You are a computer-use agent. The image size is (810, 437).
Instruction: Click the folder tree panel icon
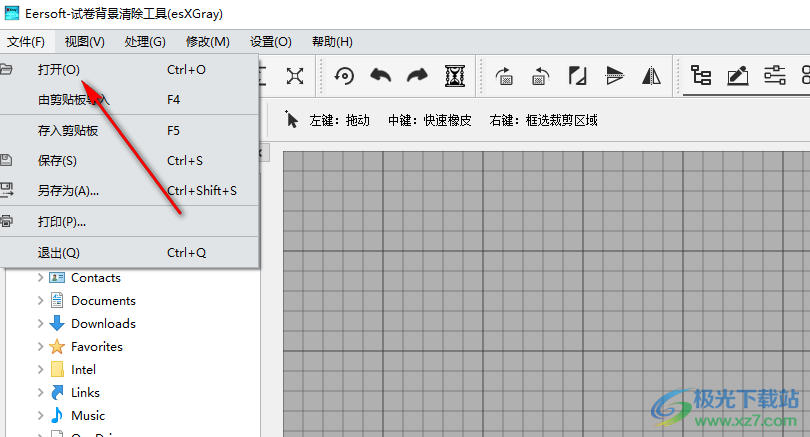pyautogui.click(x=701, y=76)
